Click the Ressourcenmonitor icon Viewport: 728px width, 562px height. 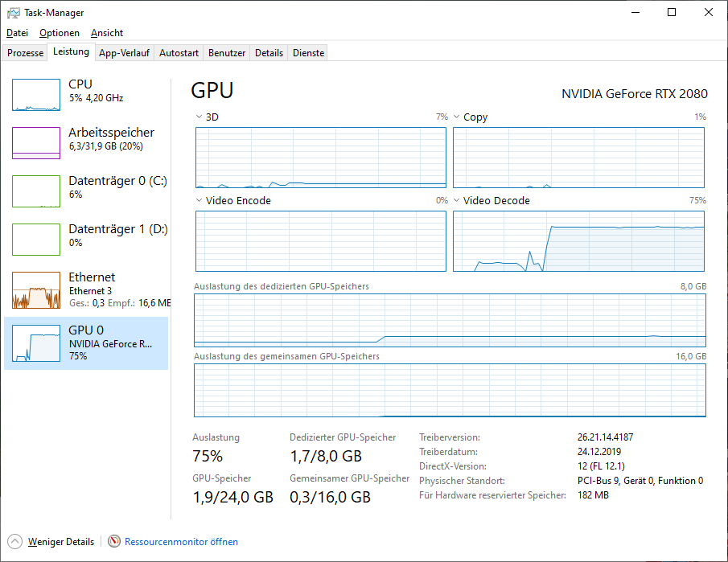tap(114, 542)
